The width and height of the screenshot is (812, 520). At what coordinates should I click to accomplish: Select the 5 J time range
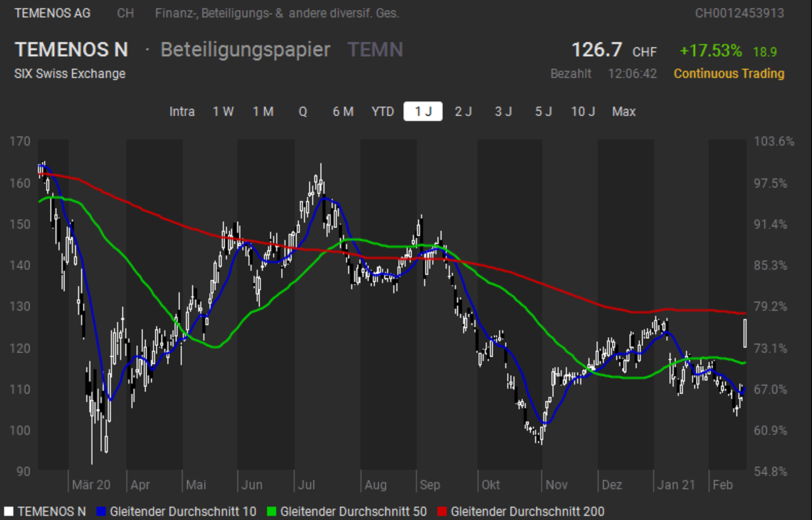tap(543, 111)
